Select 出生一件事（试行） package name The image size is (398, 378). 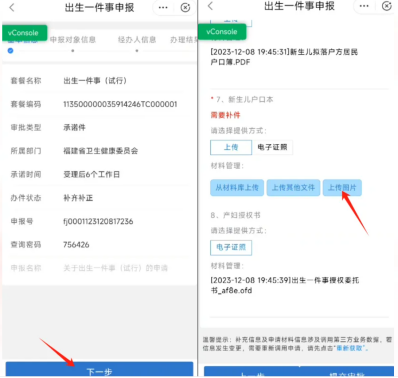95,81
